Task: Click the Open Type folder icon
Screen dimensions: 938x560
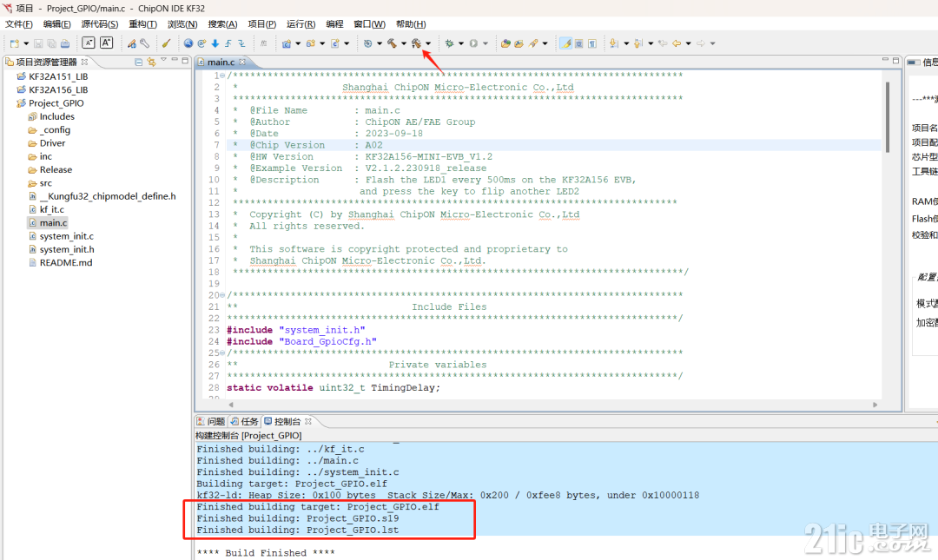Action: (505, 43)
